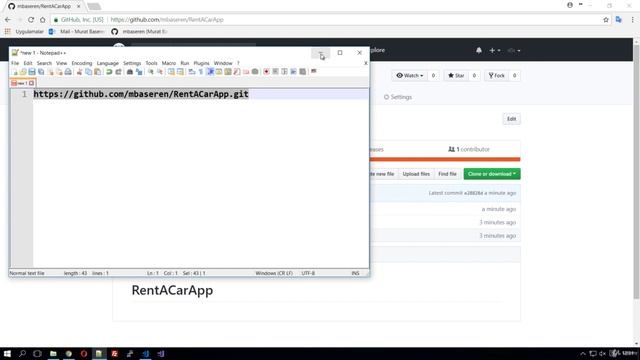Toggle synchronized horizontal scrolling icon
640x360 pixels.
180,72
